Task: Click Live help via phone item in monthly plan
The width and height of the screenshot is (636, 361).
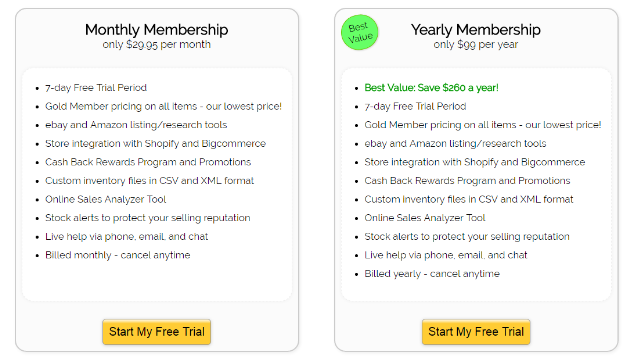Action: tap(127, 236)
